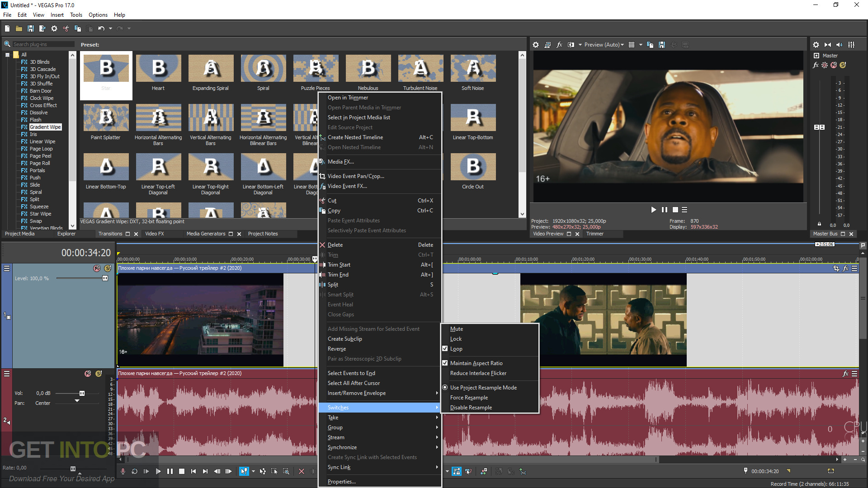Switch to the Video FX tab
This screenshot has height=488, width=868.
[x=154, y=234]
